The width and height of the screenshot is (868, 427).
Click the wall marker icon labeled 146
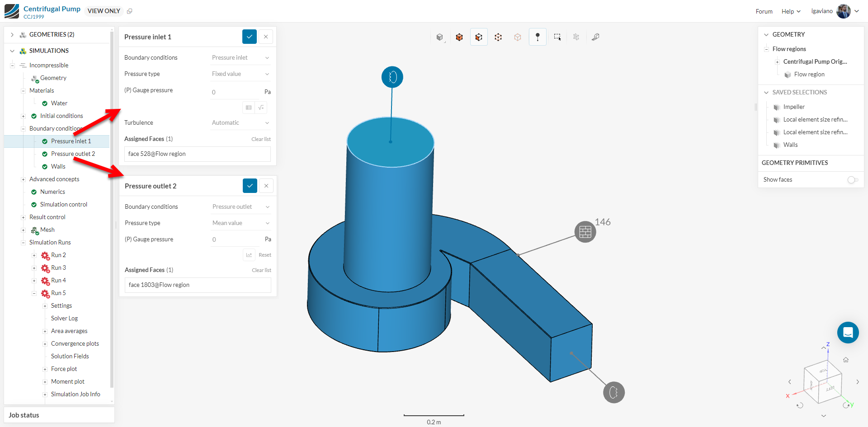point(585,232)
